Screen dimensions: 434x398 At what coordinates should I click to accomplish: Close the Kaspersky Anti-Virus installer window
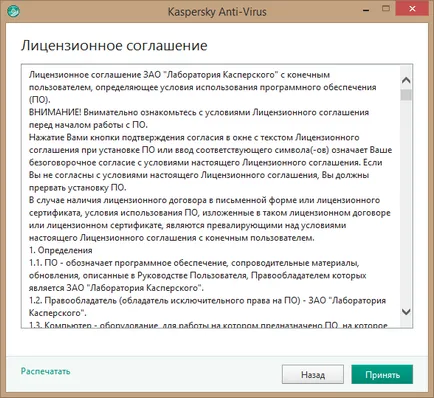point(412,9)
